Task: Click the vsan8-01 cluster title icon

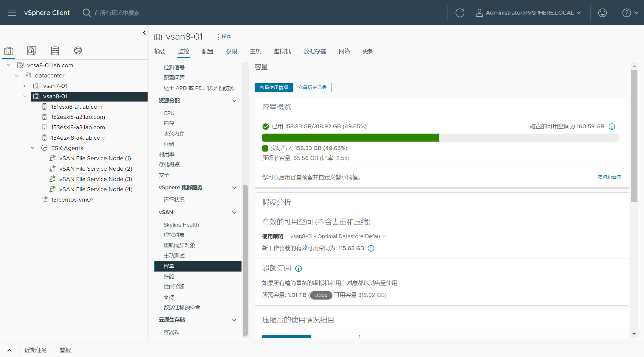Action: [158, 37]
